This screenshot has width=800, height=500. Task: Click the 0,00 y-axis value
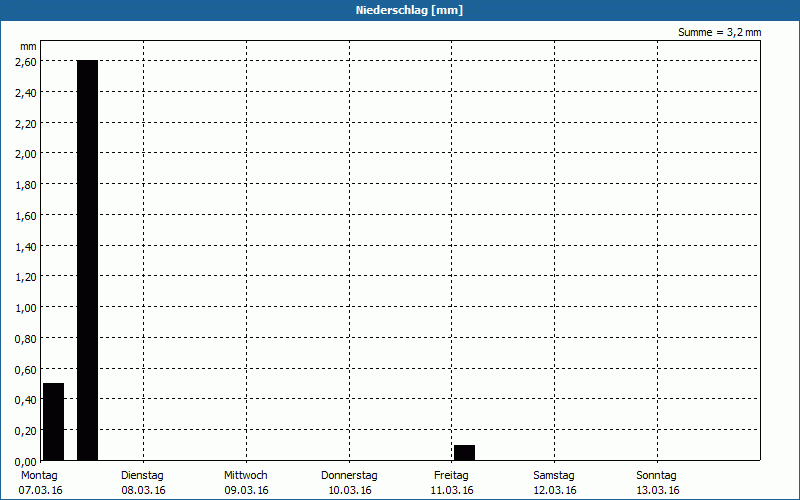tap(26, 462)
